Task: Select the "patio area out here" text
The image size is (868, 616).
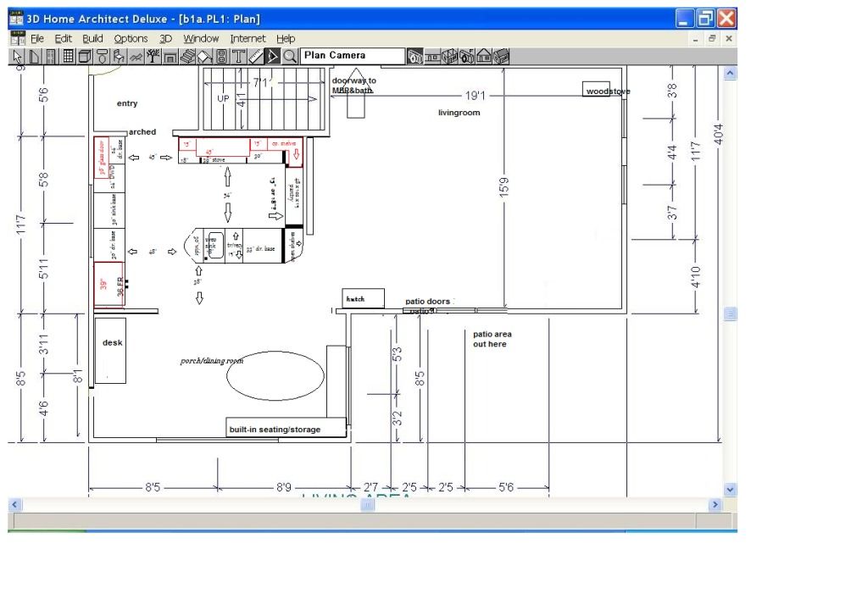Action: click(492, 339)
